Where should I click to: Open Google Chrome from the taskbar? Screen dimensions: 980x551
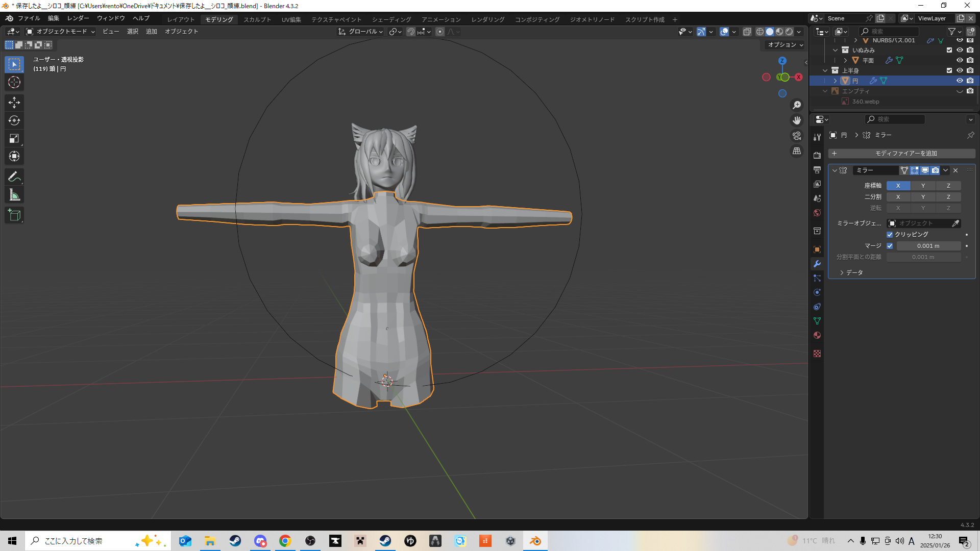point(285,541)
